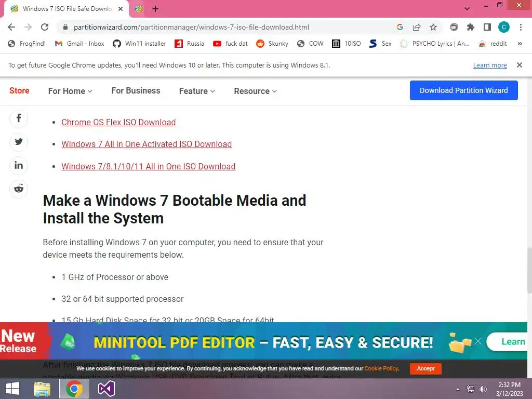Click the page vertical scrollbar thumb
The height and width of the screenshot is (399, 532).
[x=529, y=270]
